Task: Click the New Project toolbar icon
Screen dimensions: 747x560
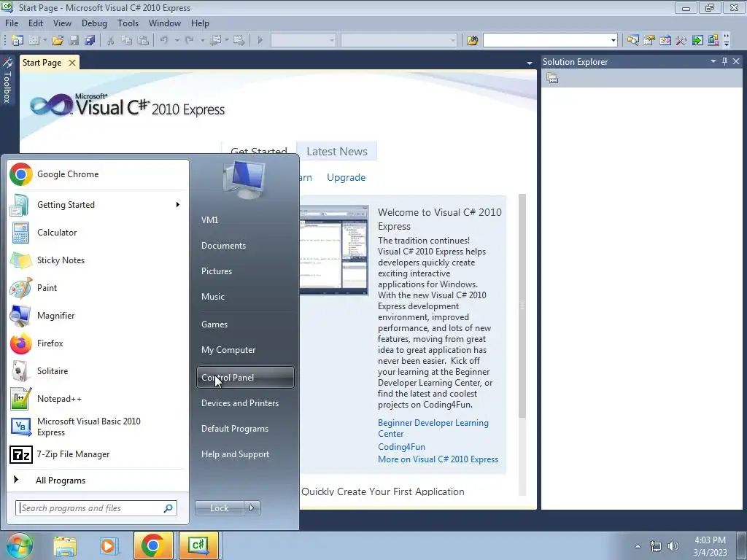Action: click(18, 41)
